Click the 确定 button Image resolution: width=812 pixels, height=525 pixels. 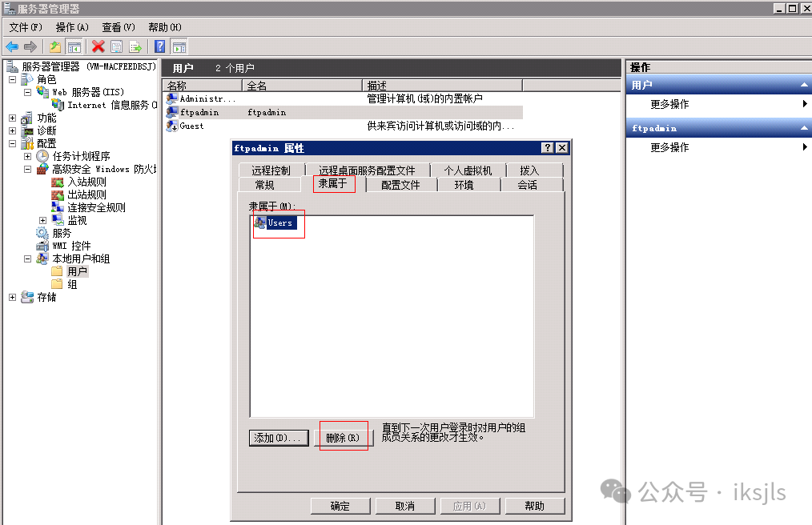[x=340, y=506]
